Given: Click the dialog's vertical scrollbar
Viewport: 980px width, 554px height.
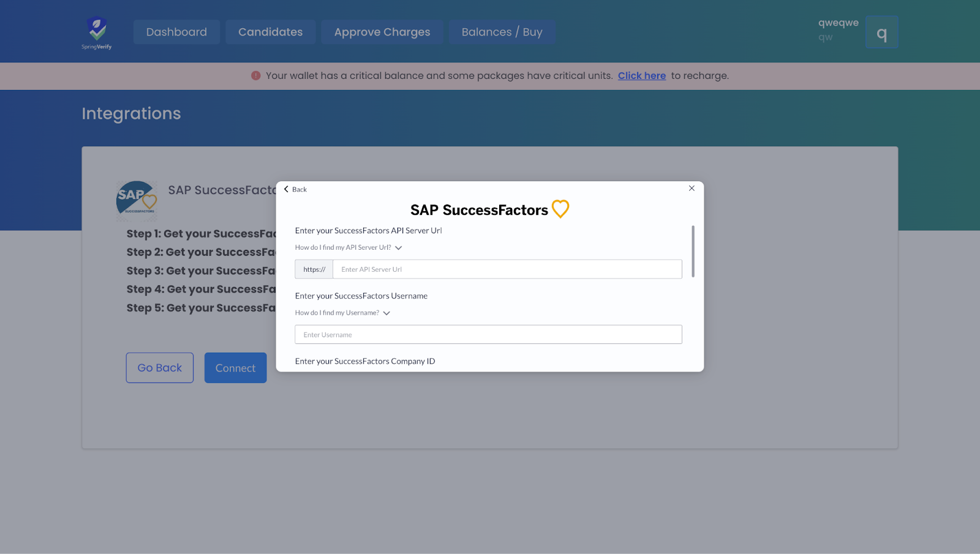Looking at the screenshot, I should (x=693, y=252).
